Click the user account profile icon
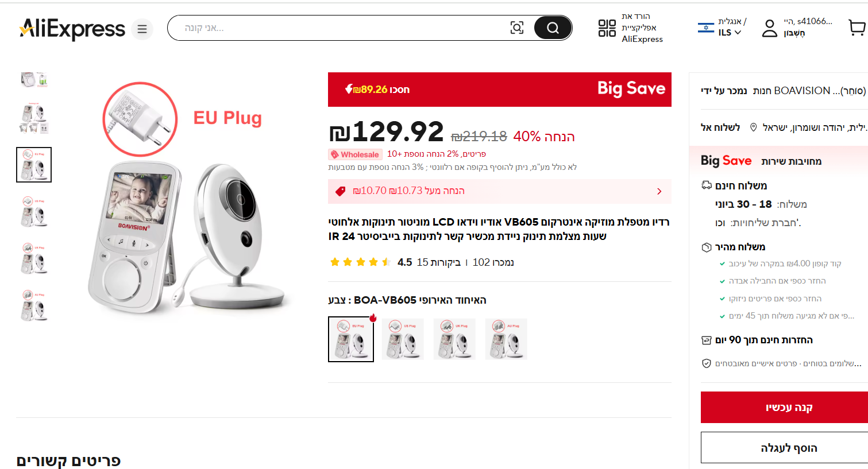The height and width of the screenshot is (469, 868). tap(769, 28)
